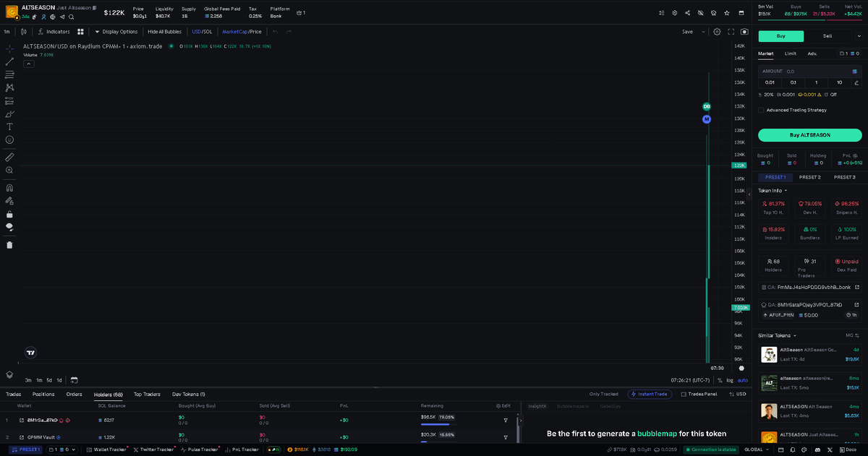Undo the last chart action
The height and width of the screenshot is (456, 868).
click(275, 32)
